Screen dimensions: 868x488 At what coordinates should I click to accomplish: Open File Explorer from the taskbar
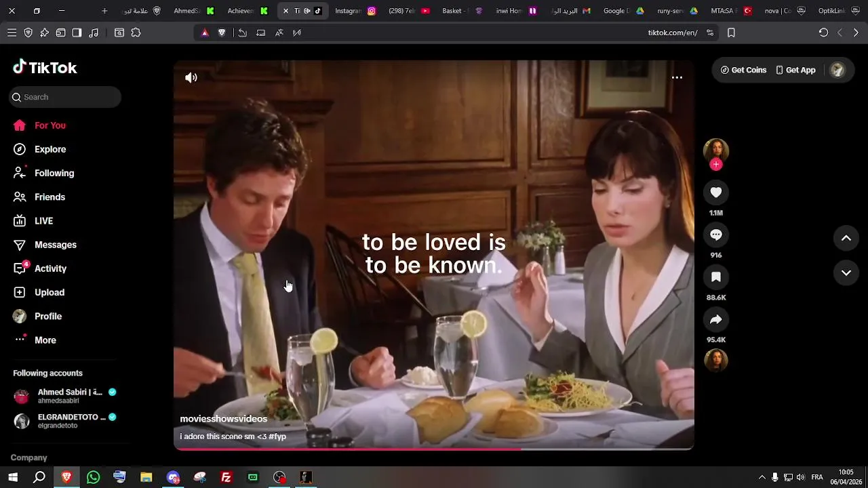coord(146,477)
